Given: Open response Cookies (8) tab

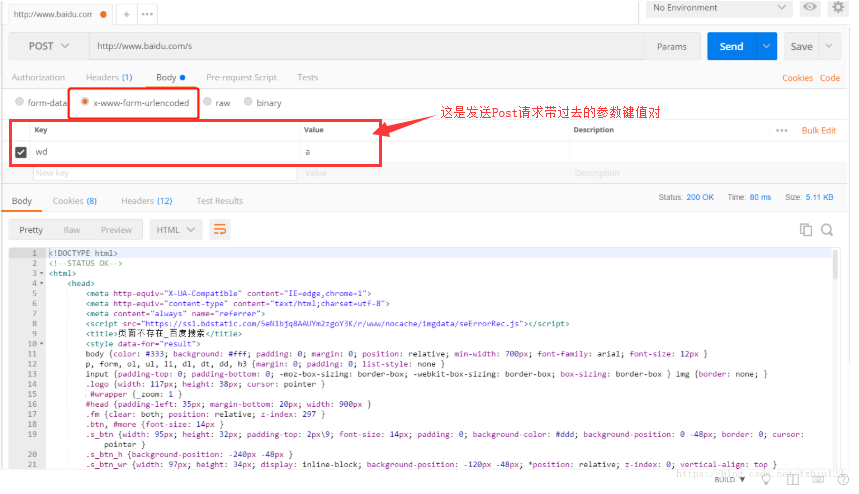Looking at the screenshot, I should pyautogui.click(x=75, y=201).
